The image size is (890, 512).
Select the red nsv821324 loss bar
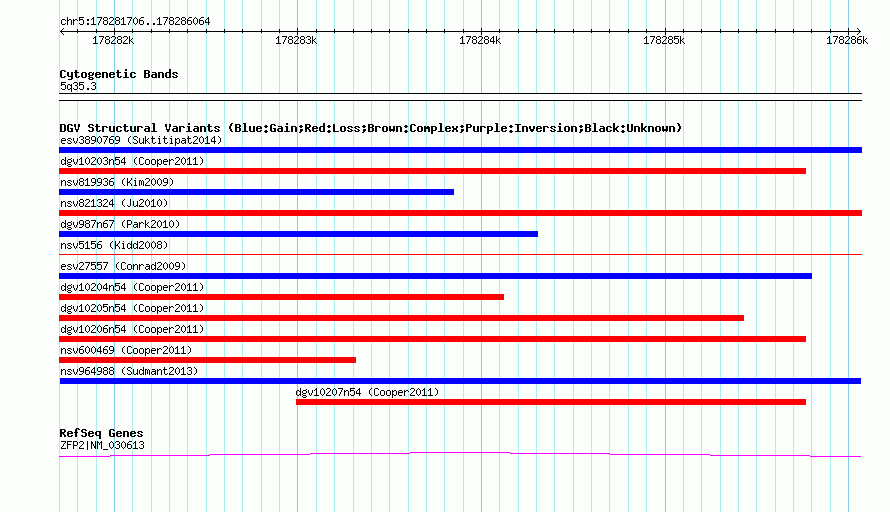click(460, 213)
